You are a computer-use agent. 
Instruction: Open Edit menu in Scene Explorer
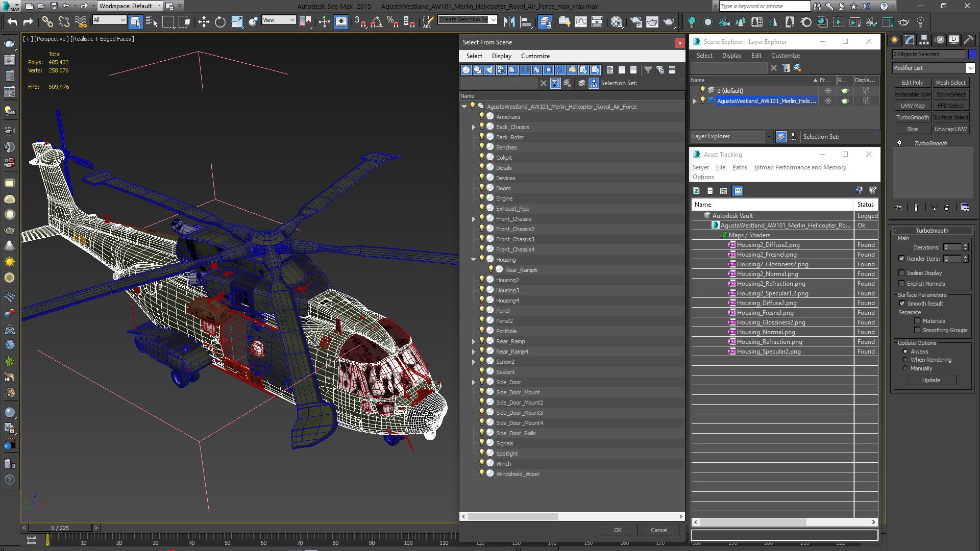coord(756,56)
